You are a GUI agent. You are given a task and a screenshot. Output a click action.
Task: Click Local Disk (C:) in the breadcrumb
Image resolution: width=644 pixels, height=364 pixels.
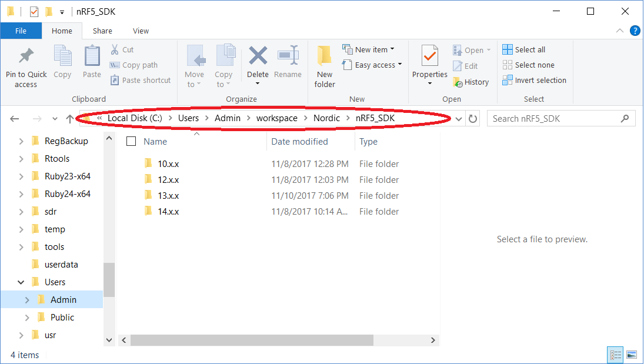pyautogui.click(x=135, y=118)
